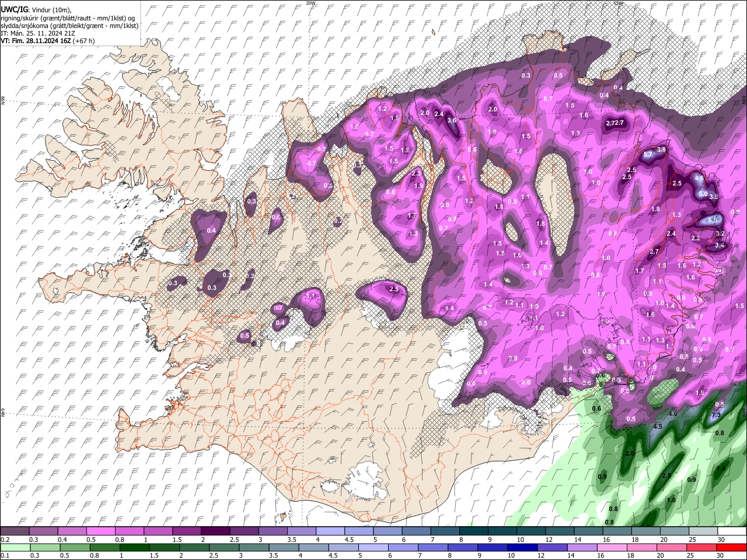Click the bright red rain swatch starting at 30
Viewport: 747px width, 560px height.
732,547
